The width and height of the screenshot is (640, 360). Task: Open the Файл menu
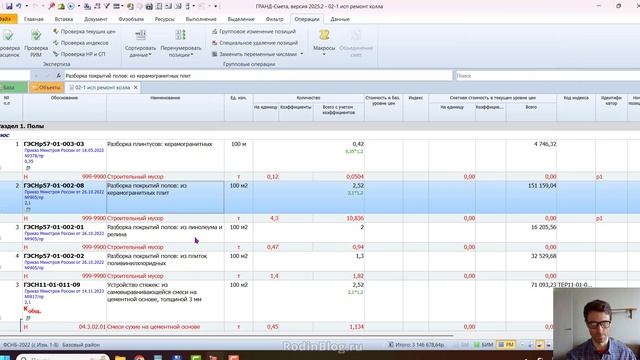[x=7, y=19]
